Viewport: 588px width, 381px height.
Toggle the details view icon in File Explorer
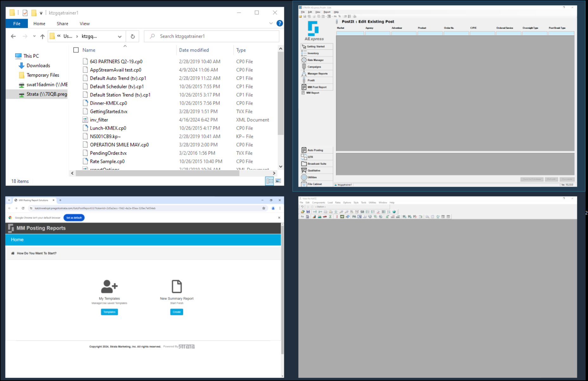pyautogui.click(x=270, y=181)
